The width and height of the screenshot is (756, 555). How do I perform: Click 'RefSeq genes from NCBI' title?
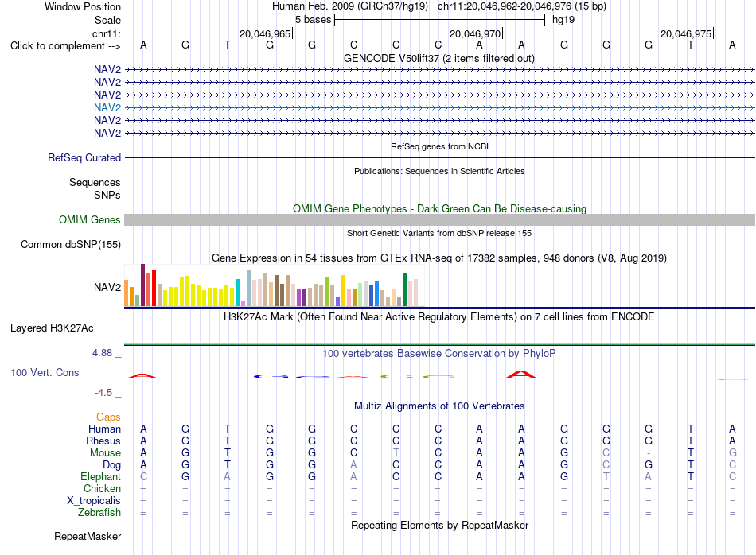[439, 146]
